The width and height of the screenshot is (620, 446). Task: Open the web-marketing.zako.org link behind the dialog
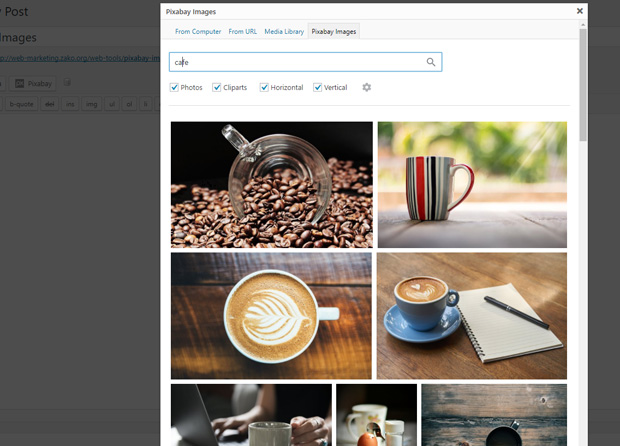click(79, 58)
